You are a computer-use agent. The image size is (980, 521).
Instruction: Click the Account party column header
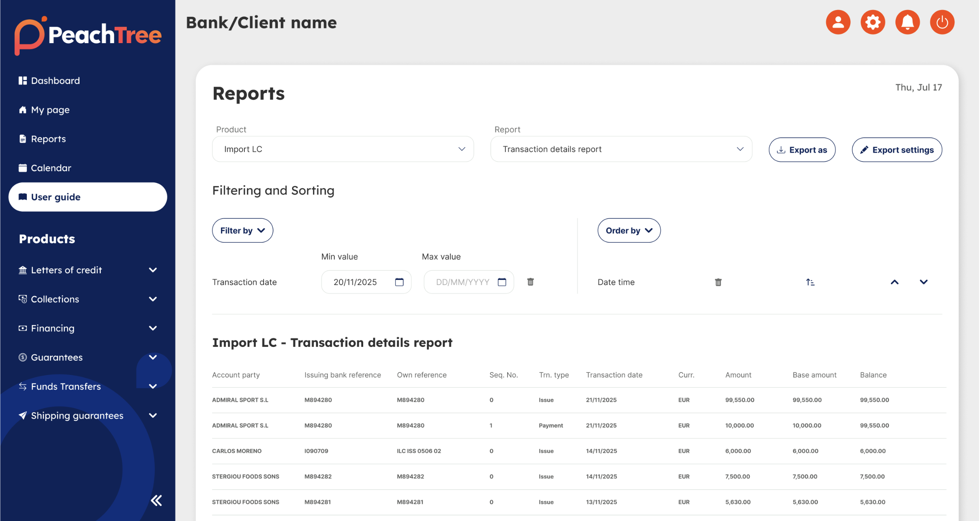236,375
